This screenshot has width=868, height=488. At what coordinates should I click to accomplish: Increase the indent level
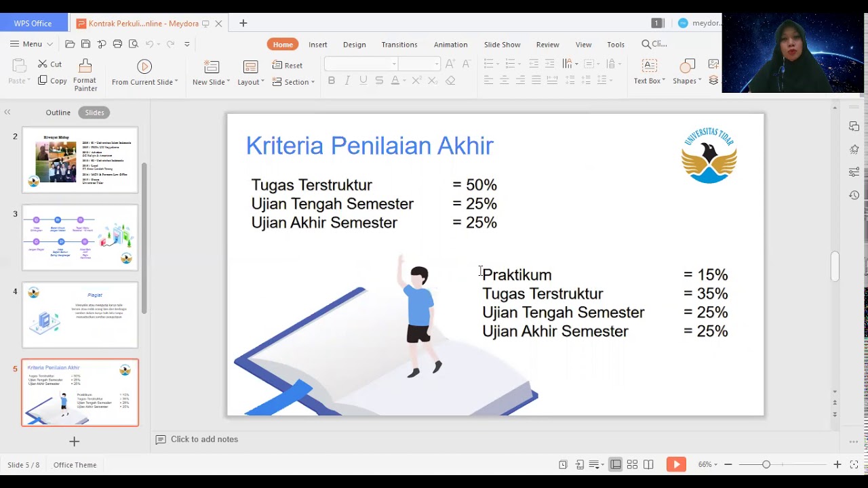(549, 64)
